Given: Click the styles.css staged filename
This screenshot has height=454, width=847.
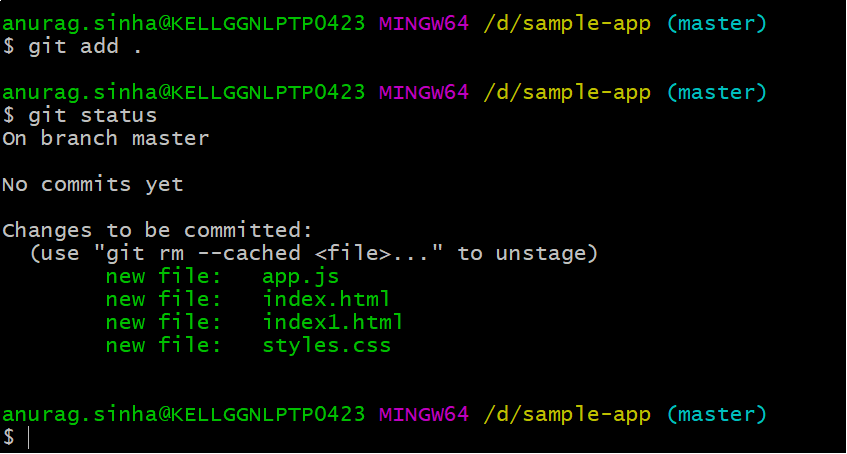Looking at the screenshot, I should (x=326, y=346).
